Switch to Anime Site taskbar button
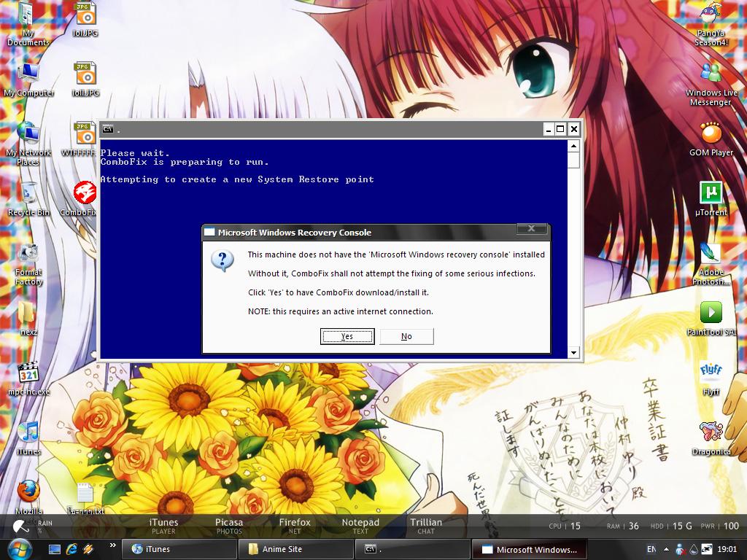Image resolution: width=747 pixels, height=560 pixels. coord(295,549)
